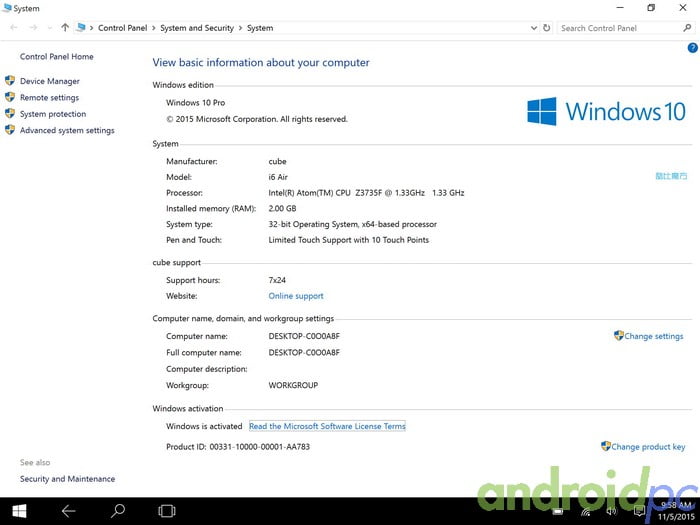Click the taskbar back arrow button
Viewport: 700px width, 525px height.
[x=68, y=511]
